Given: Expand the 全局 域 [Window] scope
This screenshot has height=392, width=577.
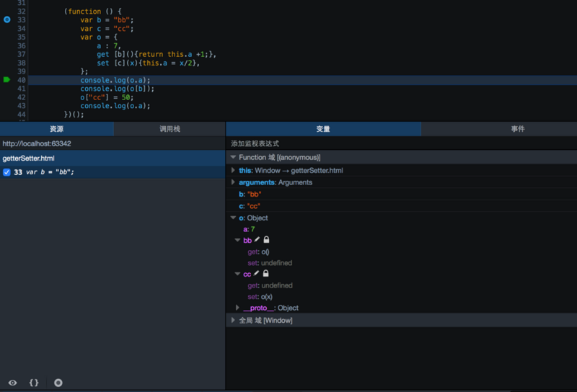Looking at the screenshot, I should (233, 320).
